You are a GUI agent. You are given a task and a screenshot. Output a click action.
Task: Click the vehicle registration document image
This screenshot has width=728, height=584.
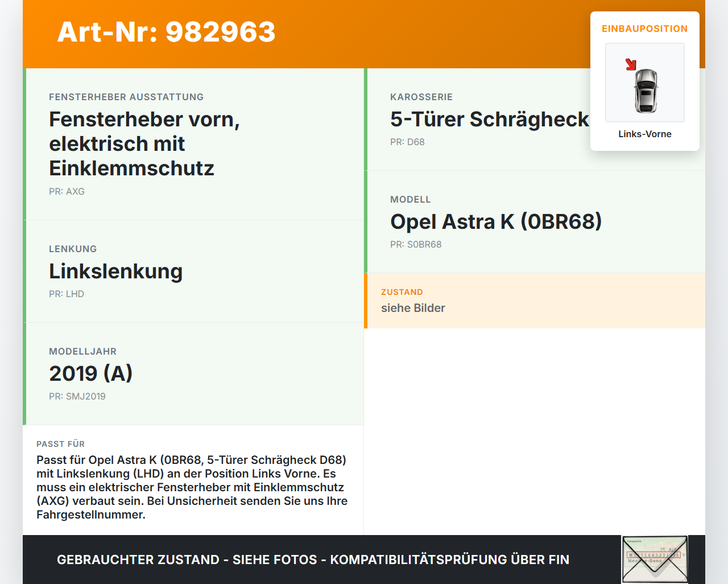[x=654, y=560]
